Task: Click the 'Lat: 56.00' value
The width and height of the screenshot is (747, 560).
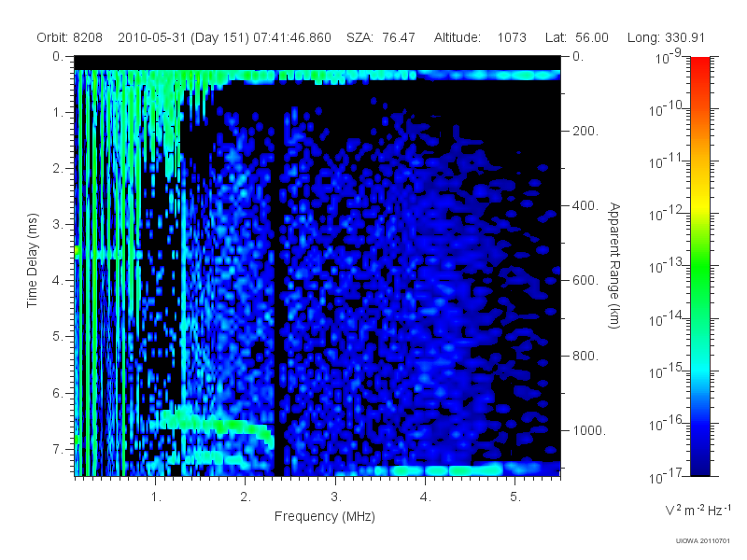Action: (x=577, y=37)
